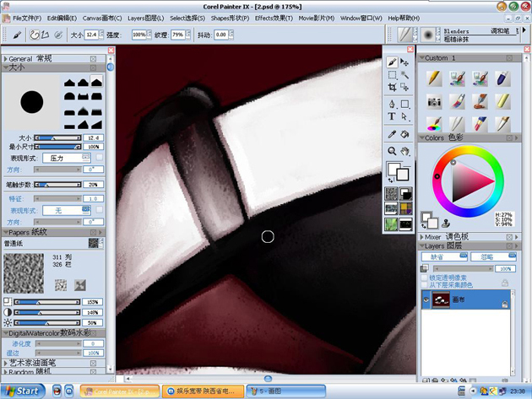The height and width of the screenshot is (399, 532).
Task: Toggle the 从下层采集颜色 checkbox
Action: point(424,285)
